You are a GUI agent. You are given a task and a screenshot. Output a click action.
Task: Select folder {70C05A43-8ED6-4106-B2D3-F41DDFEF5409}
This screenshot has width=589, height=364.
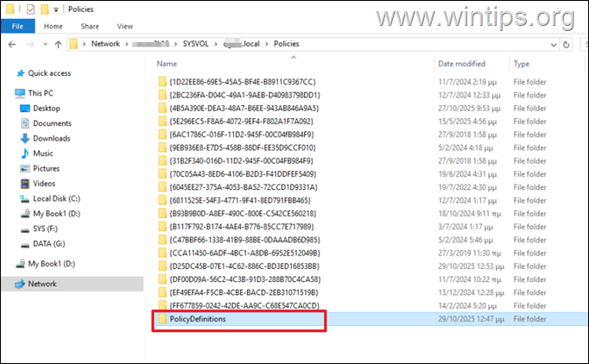[243, 174]
